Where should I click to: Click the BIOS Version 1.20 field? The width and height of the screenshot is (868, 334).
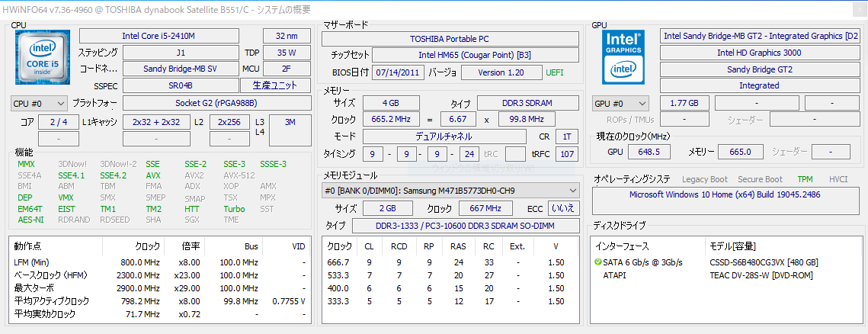click(502, 72)
